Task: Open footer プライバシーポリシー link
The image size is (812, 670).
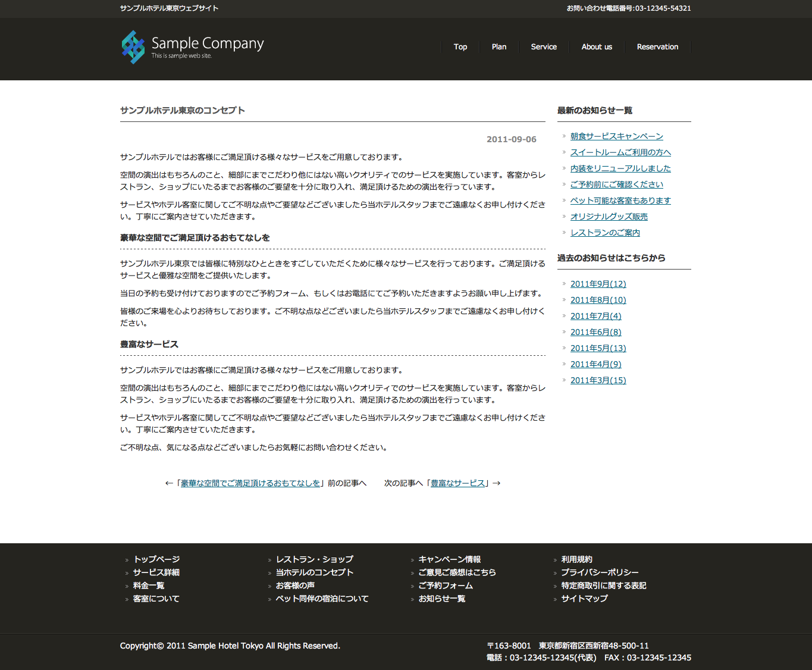Action: click(600, 572)
